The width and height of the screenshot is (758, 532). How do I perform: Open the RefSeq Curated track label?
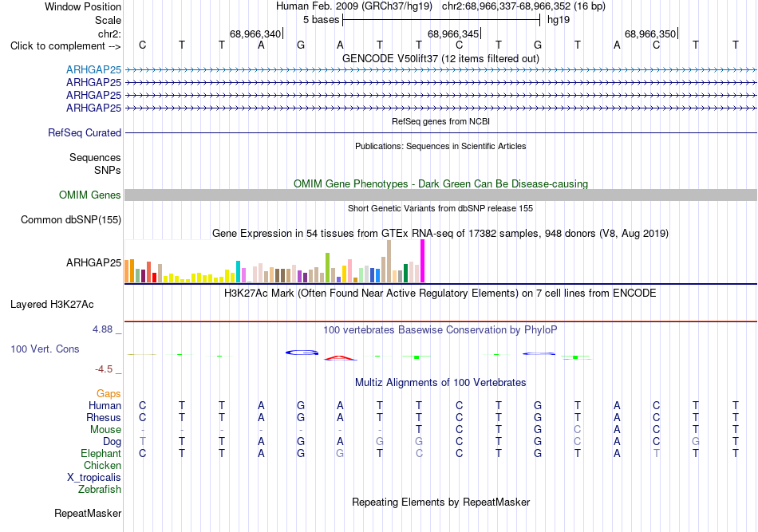coord(85,133)
